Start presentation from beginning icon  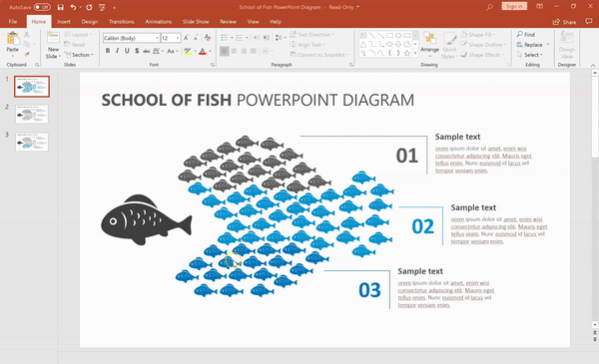(x=102, y=7)
